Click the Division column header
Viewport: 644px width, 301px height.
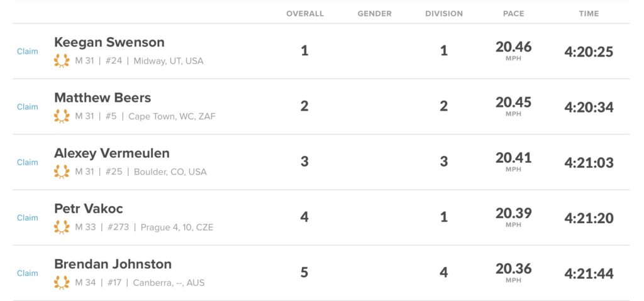443,13
